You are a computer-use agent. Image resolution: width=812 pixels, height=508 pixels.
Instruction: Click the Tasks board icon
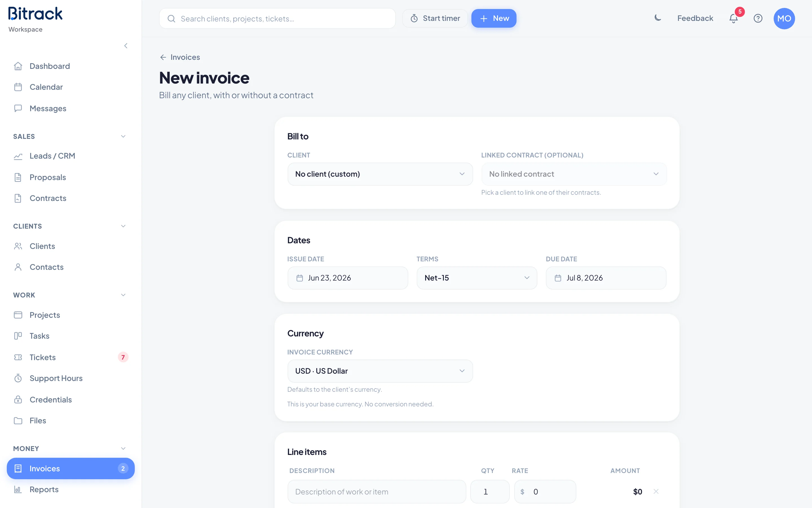pos(18,336)
